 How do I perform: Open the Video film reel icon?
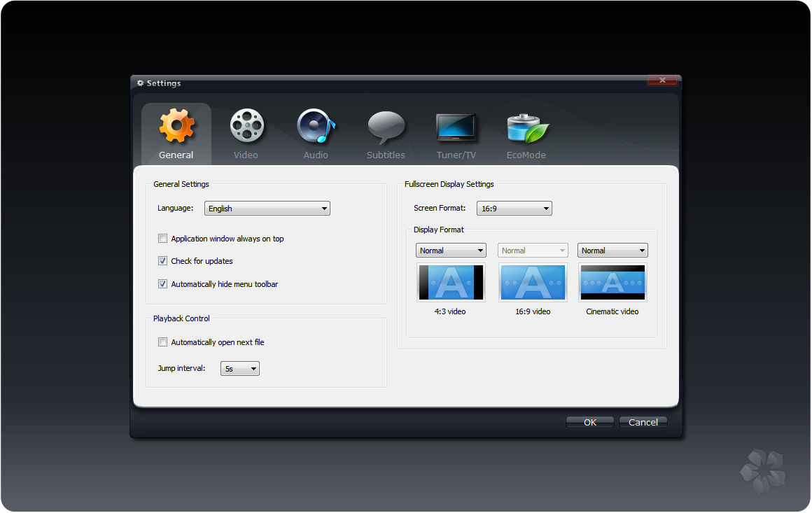[x=246, y=127]
